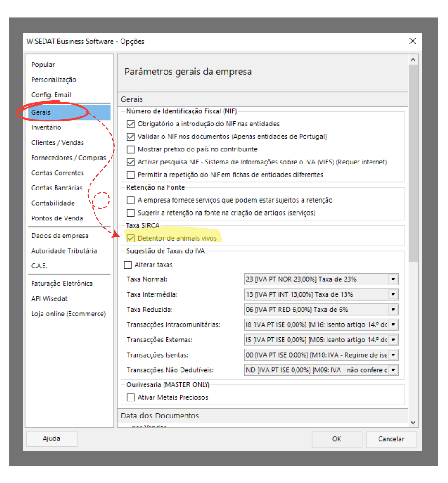Open 'Faturação Eletrónica' settings
Screen dimensions: 448x483
pyautogui.click(x=62, y=284)
